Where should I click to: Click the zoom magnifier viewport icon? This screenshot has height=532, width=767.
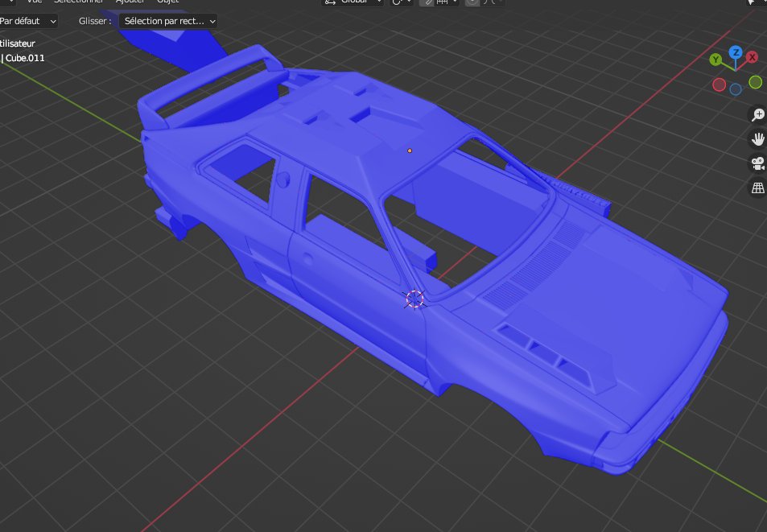click(757, 114)
